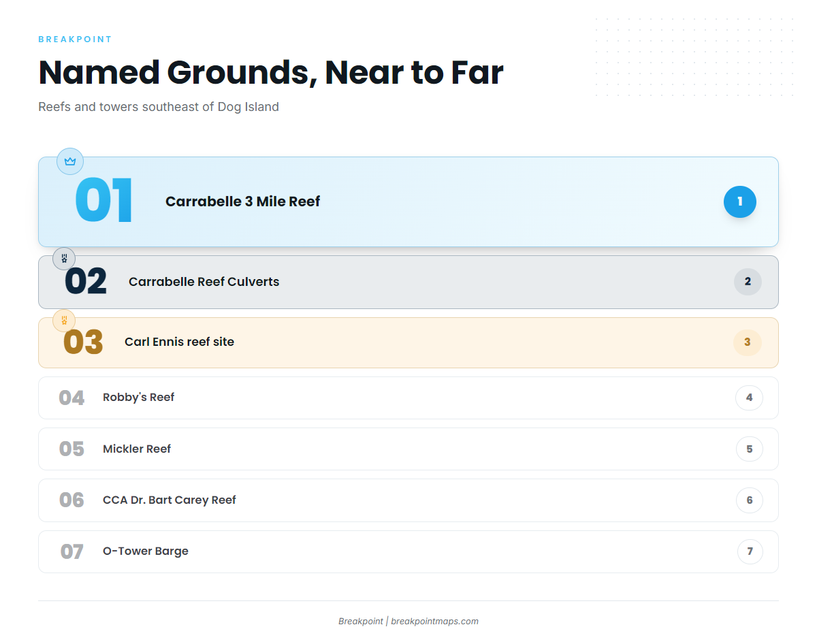Click the crown icon on the first card
The height and width of the screenshot is (644, 817).
coord(70,161)
